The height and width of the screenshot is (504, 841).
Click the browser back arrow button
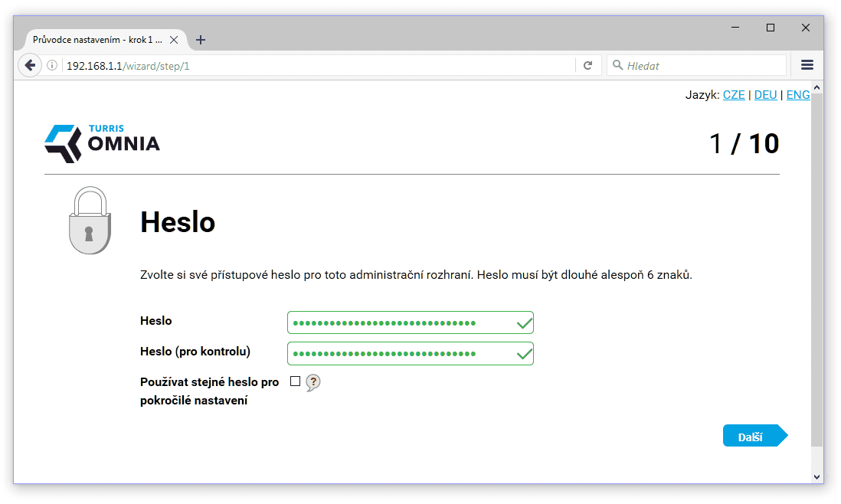point(30,66)
